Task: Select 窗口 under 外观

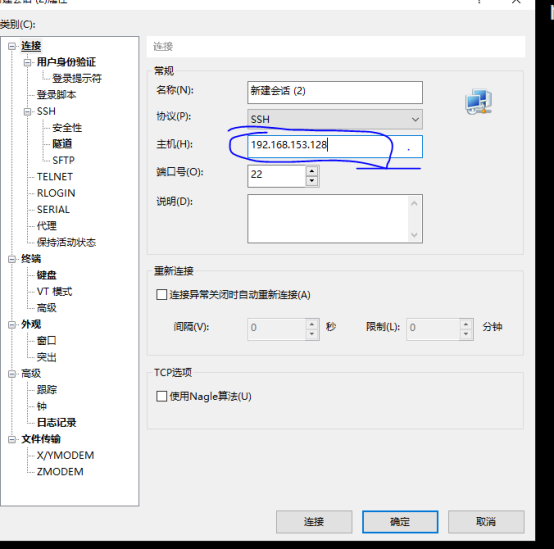Action: [47, 341]
